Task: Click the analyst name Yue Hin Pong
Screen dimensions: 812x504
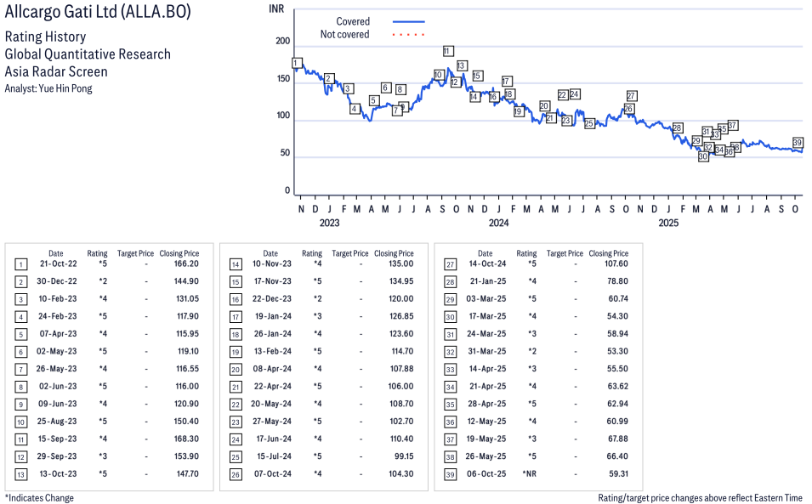Action: [65, 88]
